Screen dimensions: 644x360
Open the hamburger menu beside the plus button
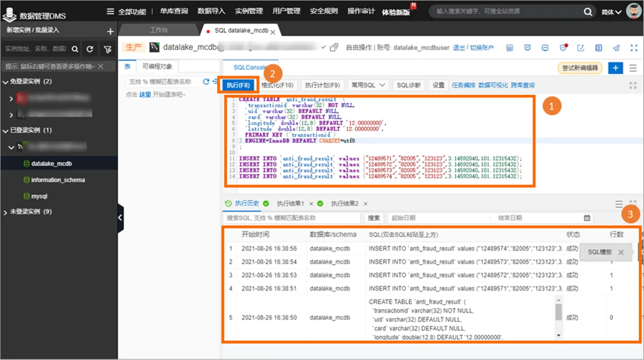click(x=633, y=68)
